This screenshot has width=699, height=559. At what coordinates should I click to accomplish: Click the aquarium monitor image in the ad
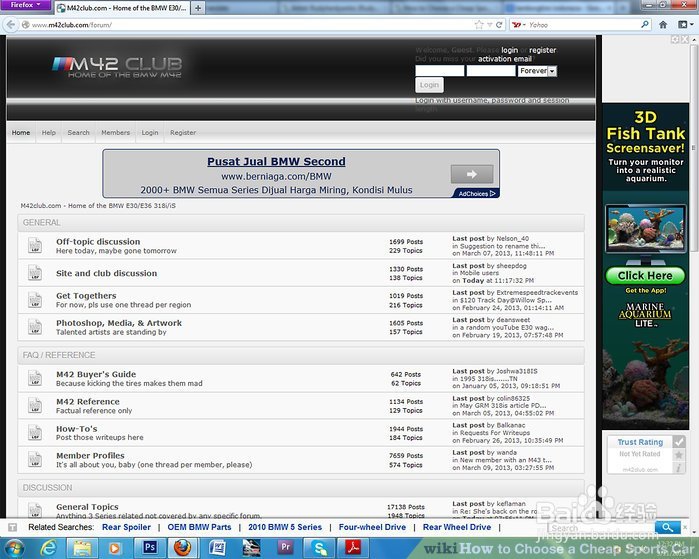tap(645, 229)
